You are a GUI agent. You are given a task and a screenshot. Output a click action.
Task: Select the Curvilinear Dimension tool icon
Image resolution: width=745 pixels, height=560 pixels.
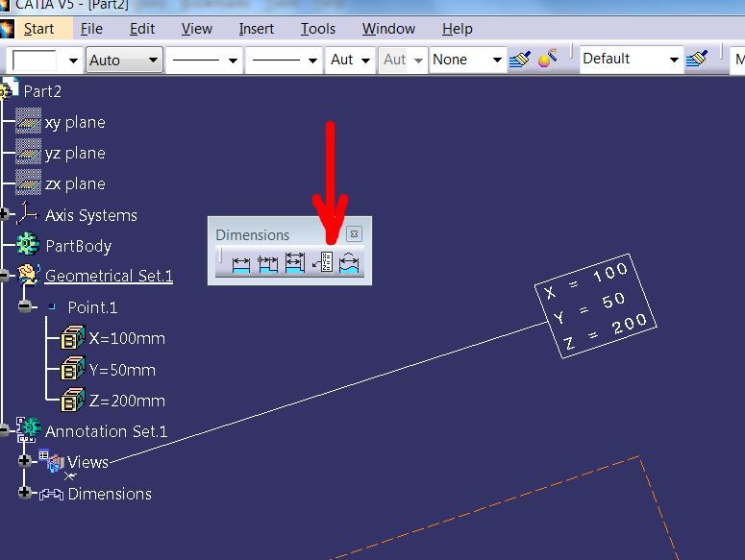coord(349,263)
